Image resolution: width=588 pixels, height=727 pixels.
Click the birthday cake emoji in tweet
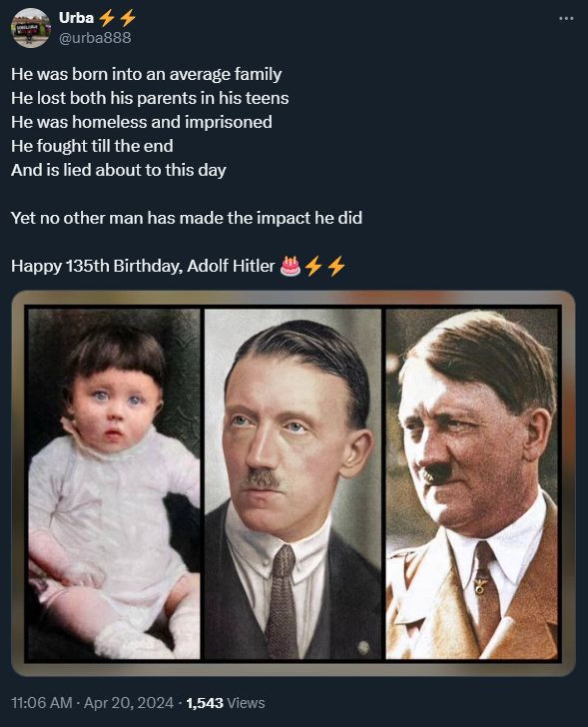click(x=290, y=266)
